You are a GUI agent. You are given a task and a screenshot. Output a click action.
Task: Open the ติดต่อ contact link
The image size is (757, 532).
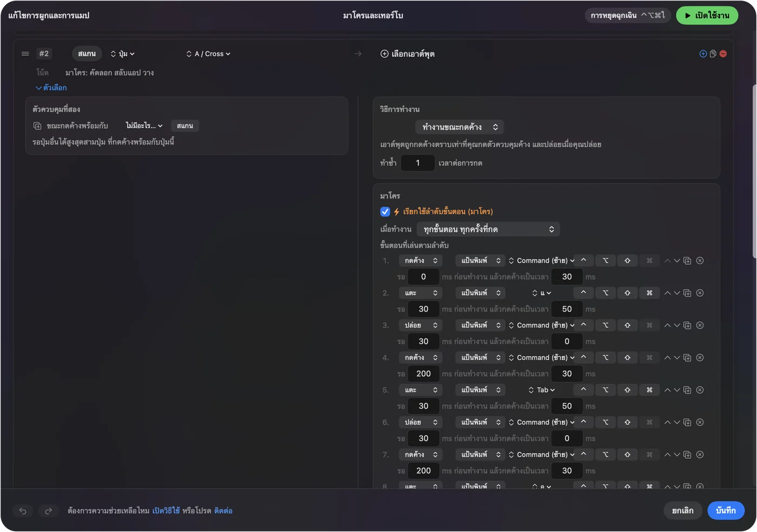[x=223, y=510]
